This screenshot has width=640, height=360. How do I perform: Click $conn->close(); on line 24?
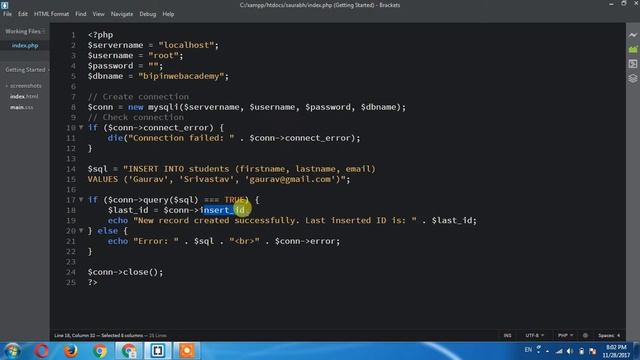coord(125,272)
